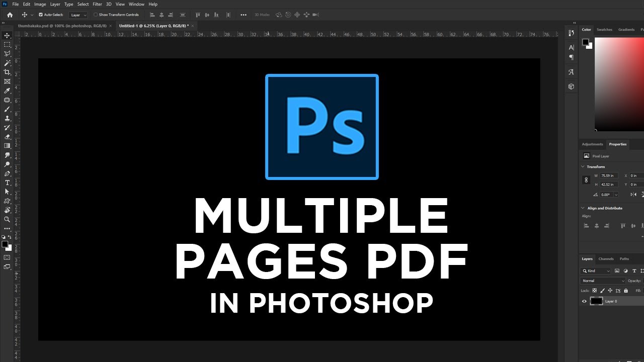
Task: Toggle the Auto-Select checkbox
Action: tap(41, 15)
